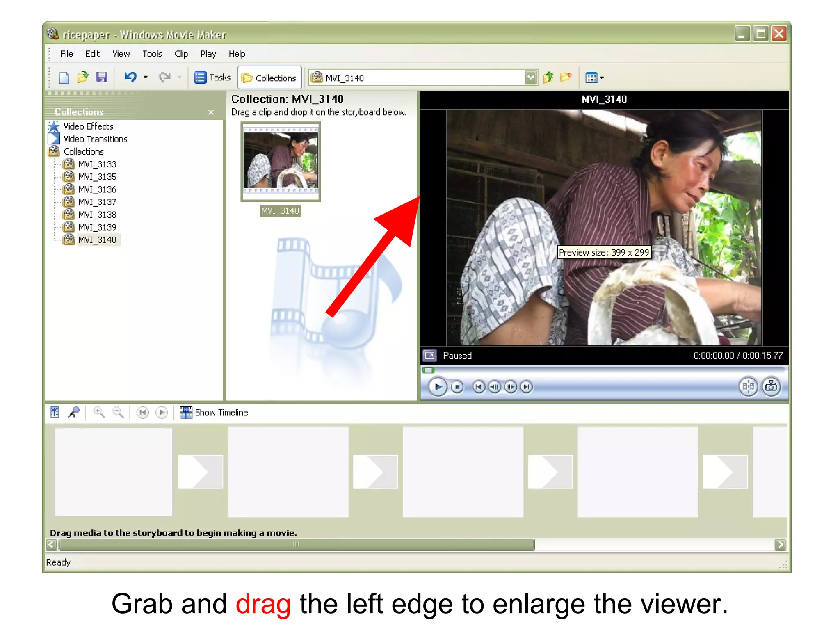Stop playback in the preview monitor
This screenshot has height=630, width=840.
pos(457,387)
